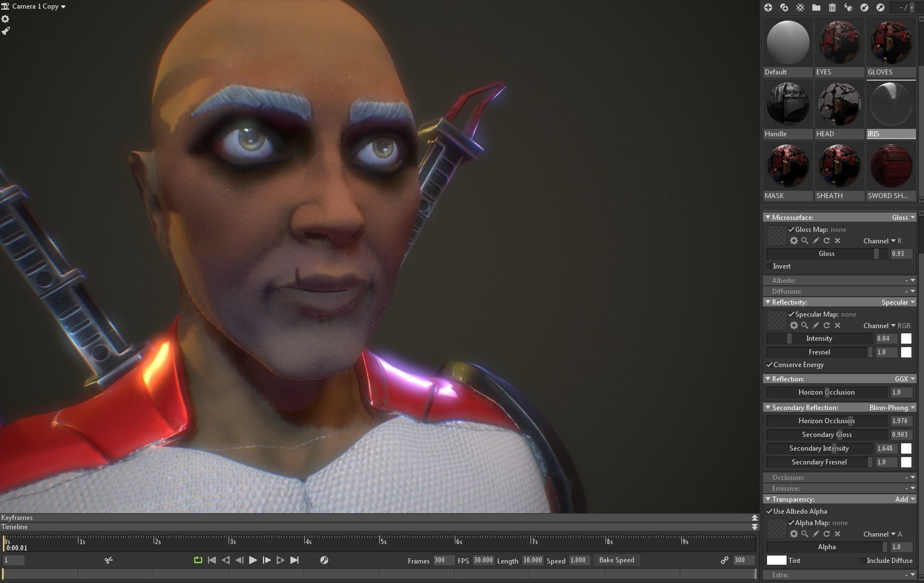This screenshot has height=583, width=924.
Task: Toggle Conserve Energy checkbox
Action: (769, 365)
